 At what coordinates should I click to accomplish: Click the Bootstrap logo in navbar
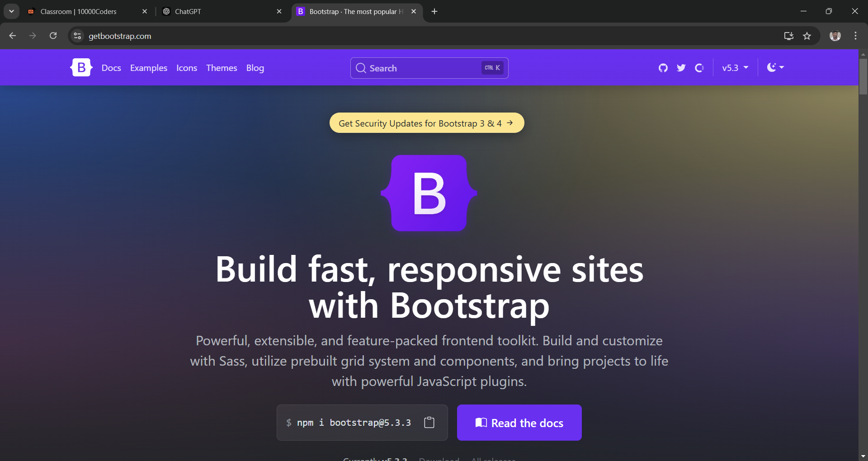click(81, 68)
